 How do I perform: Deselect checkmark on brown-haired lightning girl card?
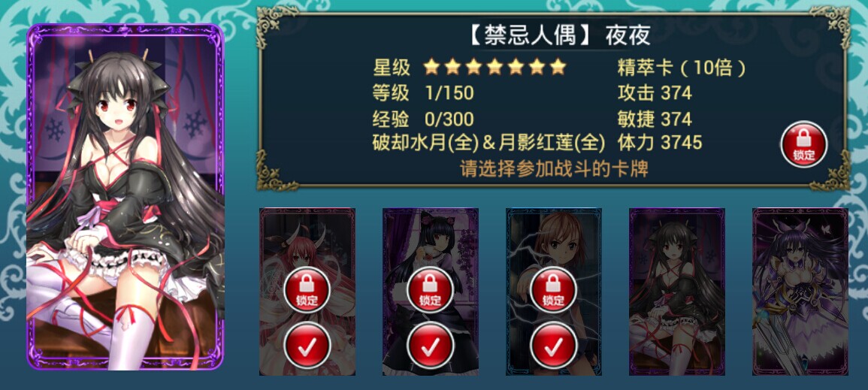click(553, 345)
